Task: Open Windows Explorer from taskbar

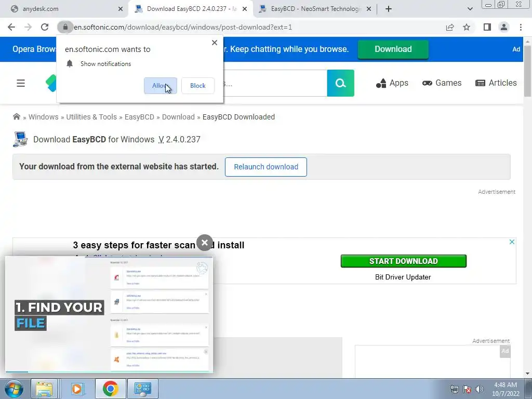Action: [x=45, y=389]
